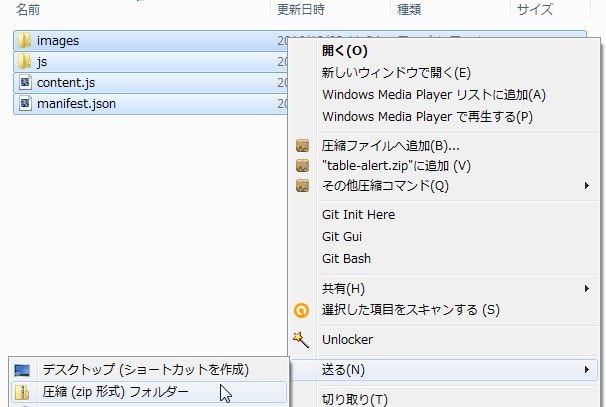Click the Unlocker magic wand icon
The image size is (606, 407).
[x=301, y=339]
